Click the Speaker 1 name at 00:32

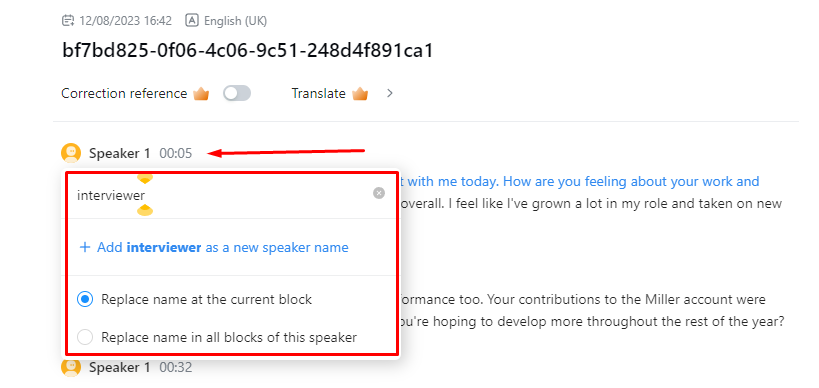tap(119, 368)
